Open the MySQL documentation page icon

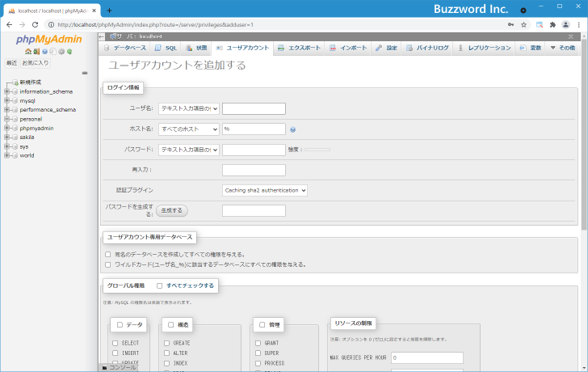(x=52, y=52)
